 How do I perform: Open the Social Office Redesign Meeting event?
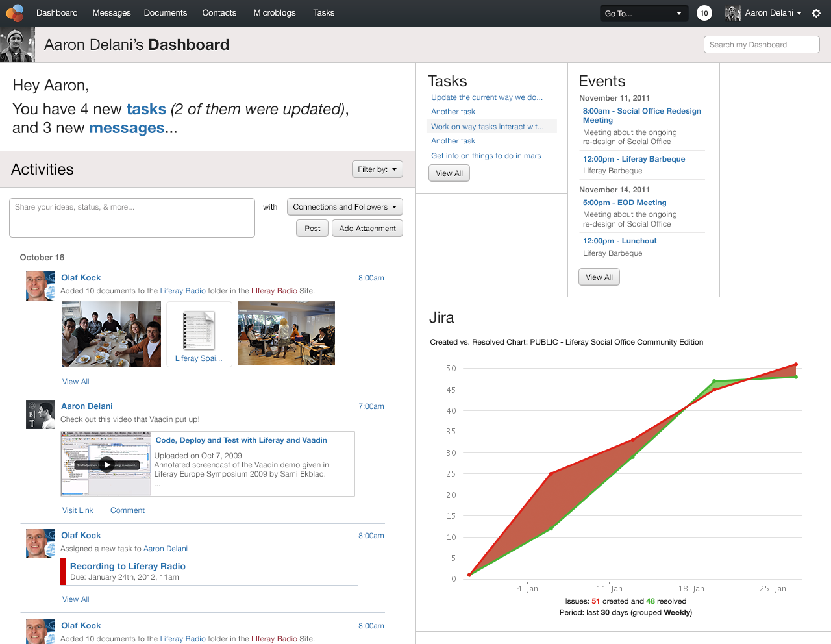pyautogui.click(x=641, y=116)
